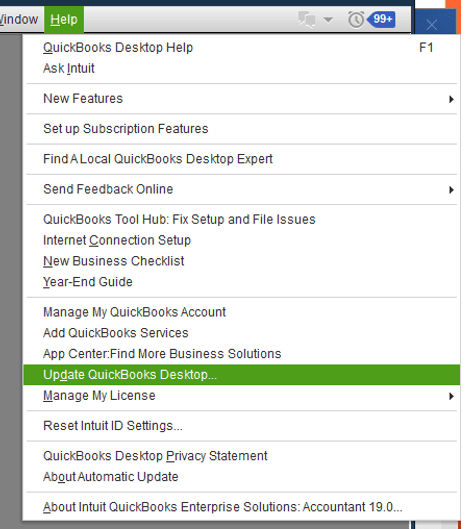Expand the Manage My License submenu arrow

[x=451, y=396]
